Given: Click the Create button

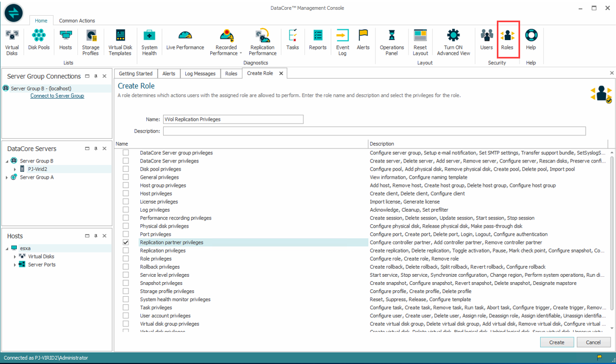Looking at the screenshot, I should coord(556,342).
